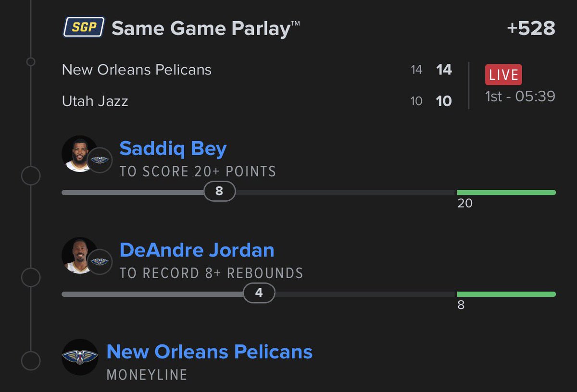The height and width of the screenshot is (392, 577).
Task: Click the red LIVE badge
Action: 503,75
